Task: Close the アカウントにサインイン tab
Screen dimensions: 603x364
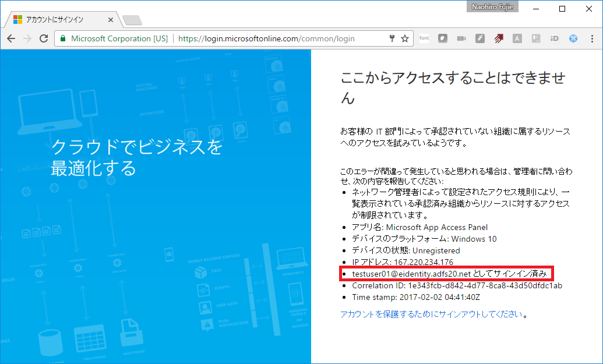Action: [111, 20]
